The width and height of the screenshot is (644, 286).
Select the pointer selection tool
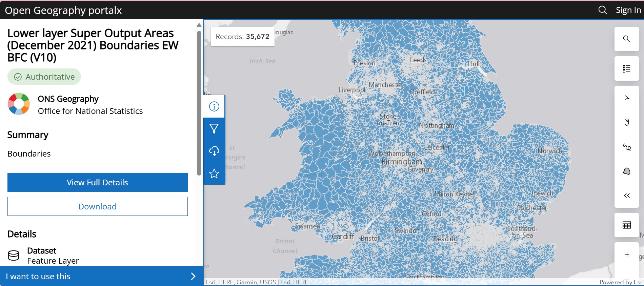(x=626, y=98)
